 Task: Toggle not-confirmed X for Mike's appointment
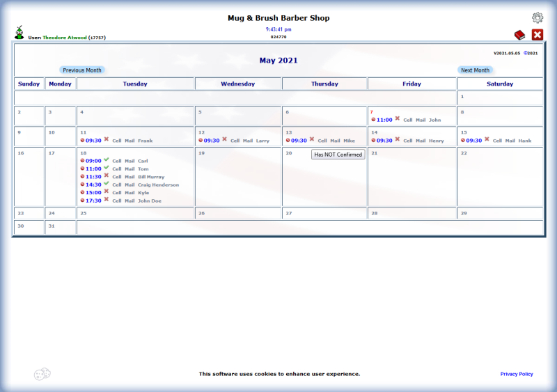click(x=311, y=139)
